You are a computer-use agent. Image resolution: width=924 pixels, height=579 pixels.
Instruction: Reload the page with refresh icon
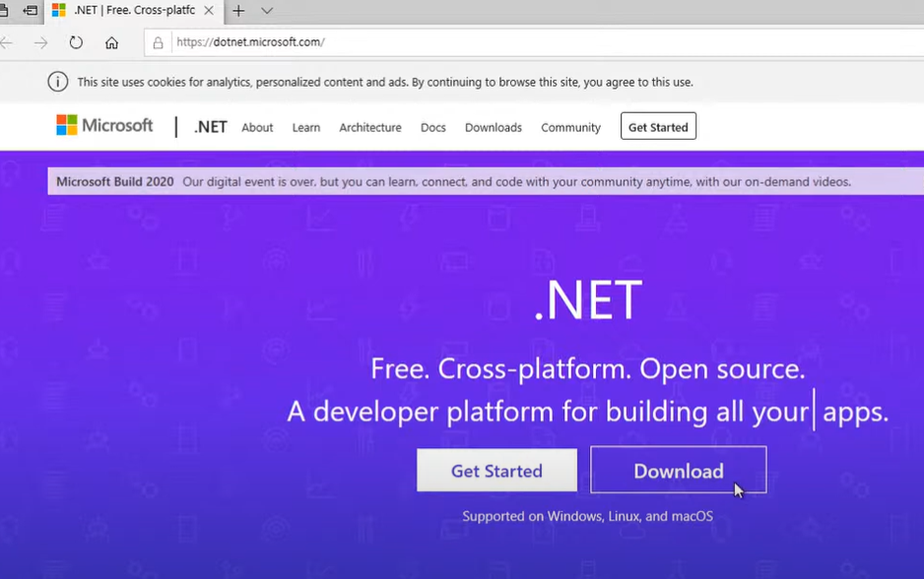pos(76,42)
